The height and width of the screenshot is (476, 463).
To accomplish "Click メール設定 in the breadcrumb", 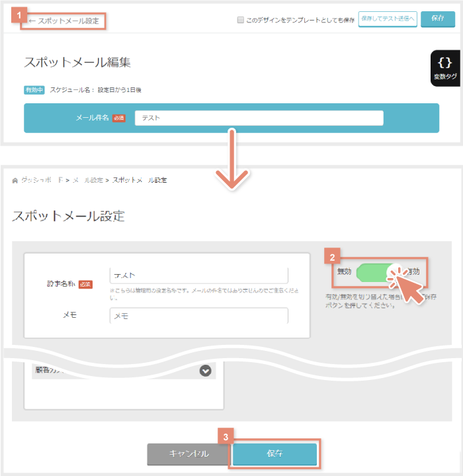I will click(x=86, y=181).
